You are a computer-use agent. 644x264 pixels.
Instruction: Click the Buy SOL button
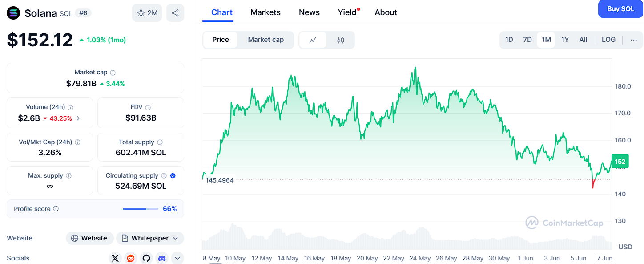click(620, 9)
